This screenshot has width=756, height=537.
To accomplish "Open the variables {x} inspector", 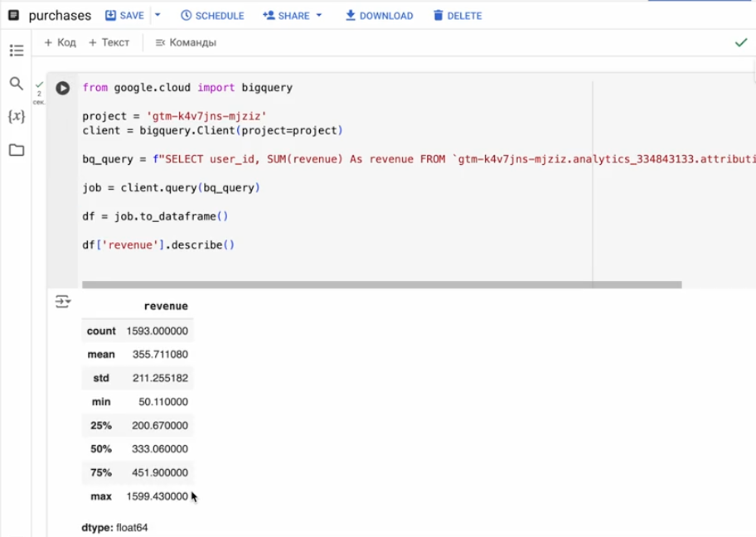I will (16, 117).
